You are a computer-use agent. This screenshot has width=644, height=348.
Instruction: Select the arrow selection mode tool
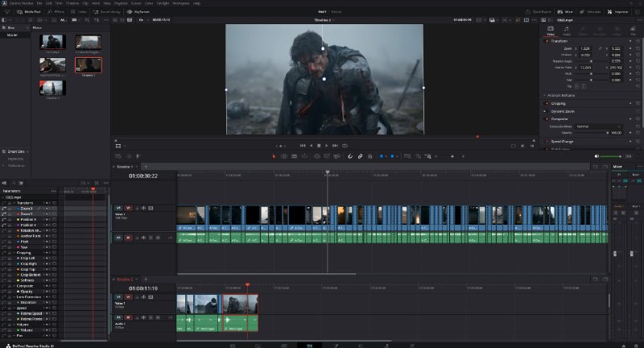click(274, 156)
